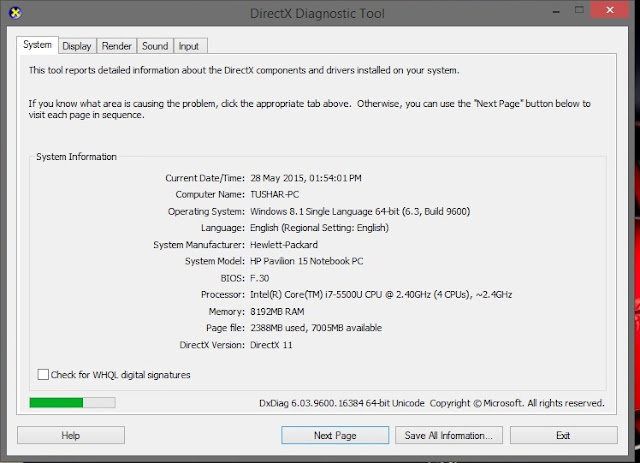This screenshot has height=463, width=640.
Task: Click the System Information group label
Action: pyautogui.click(x=76, y=157)
